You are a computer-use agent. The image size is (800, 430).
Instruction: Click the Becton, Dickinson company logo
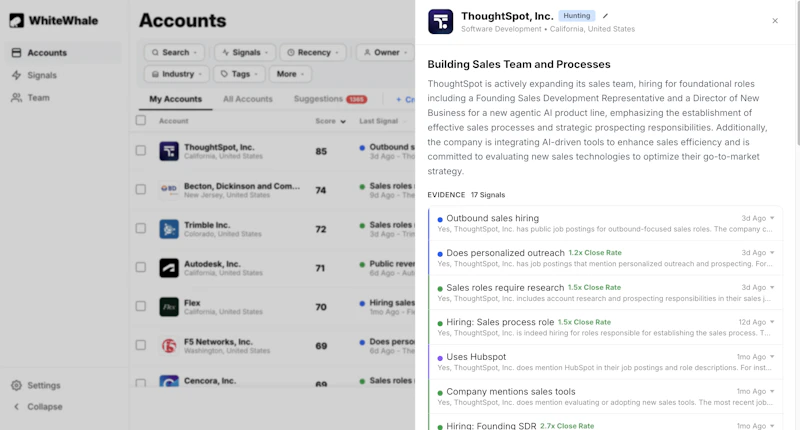[169, 189]
